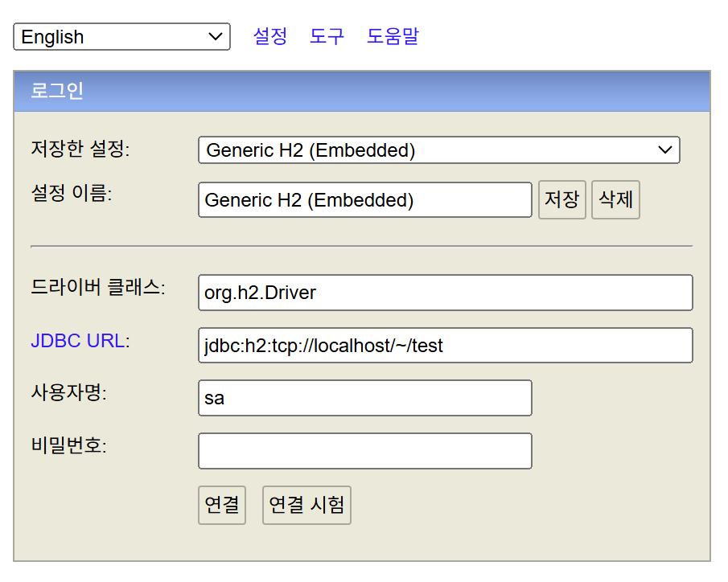Click the 드라이버 클래스 driver class field
The height and width of the screenshot is (582, 728).
445,293
